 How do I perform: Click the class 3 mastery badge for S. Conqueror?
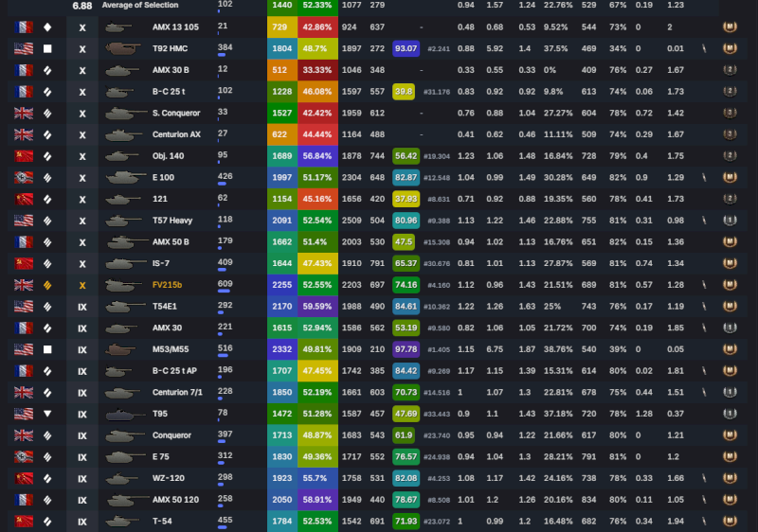tap(730, 113)
